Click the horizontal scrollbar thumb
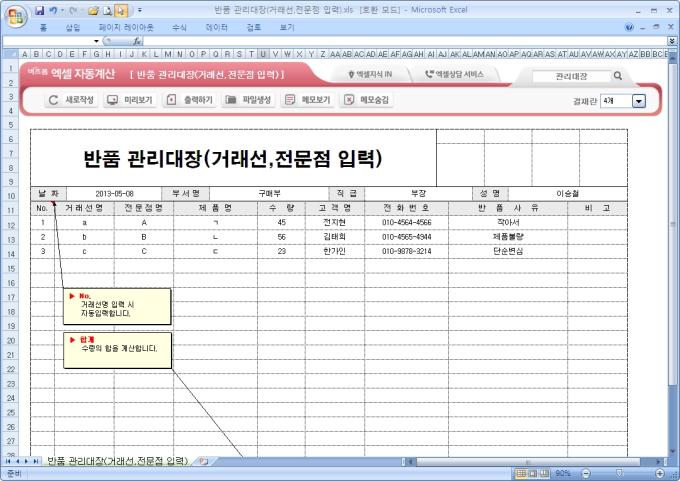Screen dimensions: 680x481 click(x=528, y=462)
